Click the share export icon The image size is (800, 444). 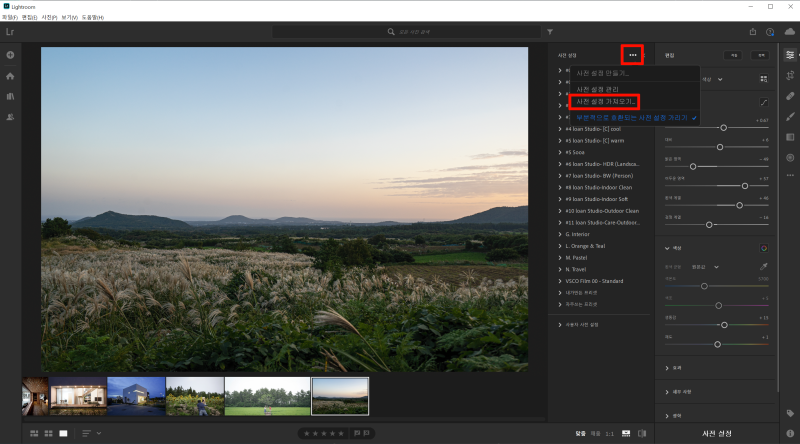click(753, 32)
